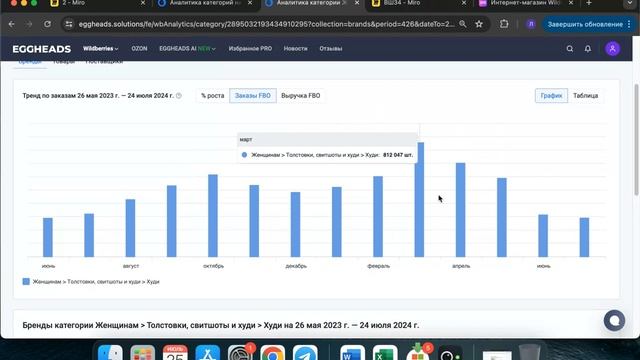Click the page vertical scrollbar
640x360 pixels.
coord(636,139)
